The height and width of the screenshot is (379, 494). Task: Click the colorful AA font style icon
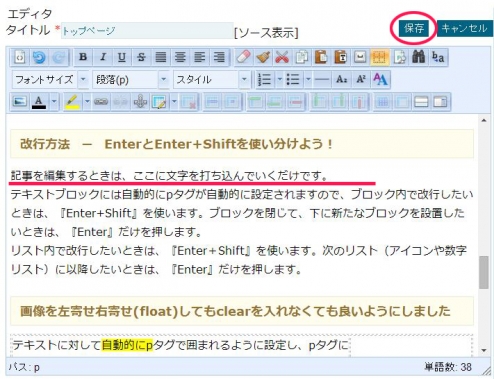pyautogui.click(x=380, y=79)
